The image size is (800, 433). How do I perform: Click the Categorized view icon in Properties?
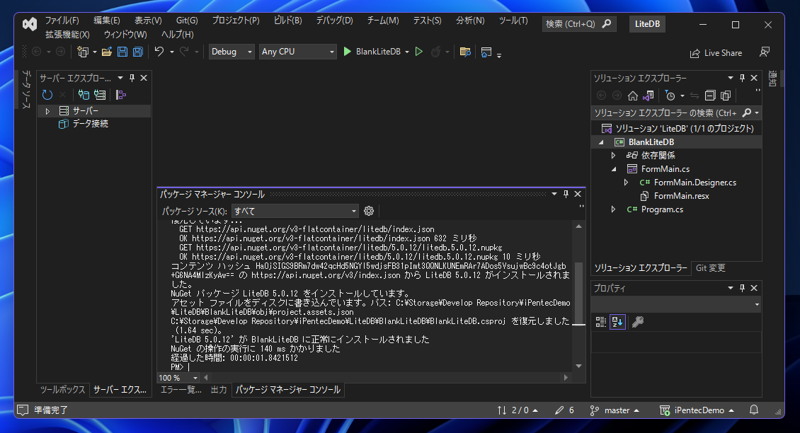pyautogui.click(x=601, y=322)
